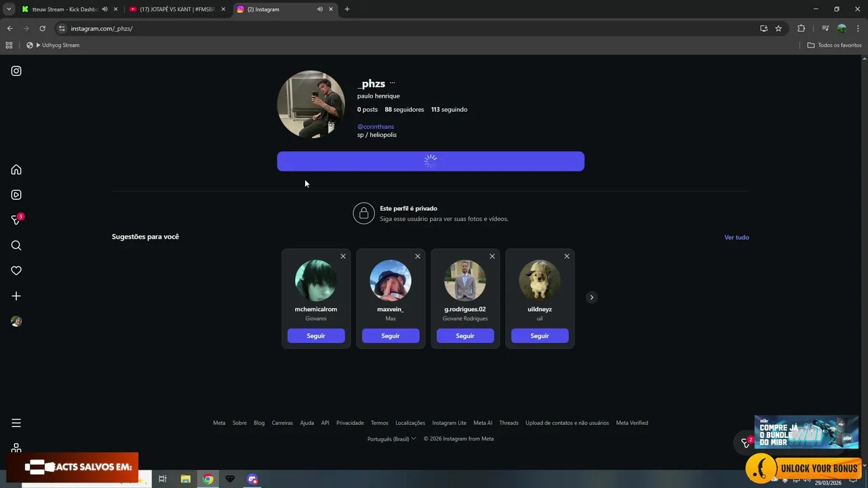
Task: Click the address bar URL field
Action: coord(407,28)
